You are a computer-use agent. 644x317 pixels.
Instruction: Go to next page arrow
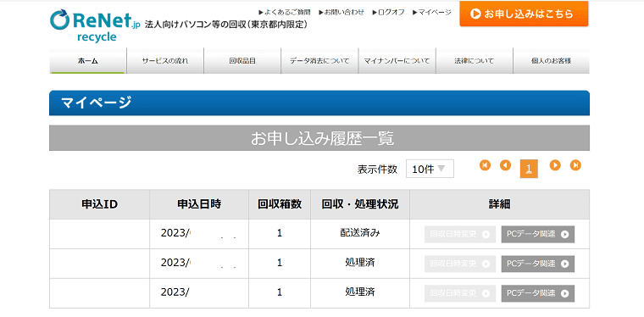pyautogui.click(x=555, y=165)
